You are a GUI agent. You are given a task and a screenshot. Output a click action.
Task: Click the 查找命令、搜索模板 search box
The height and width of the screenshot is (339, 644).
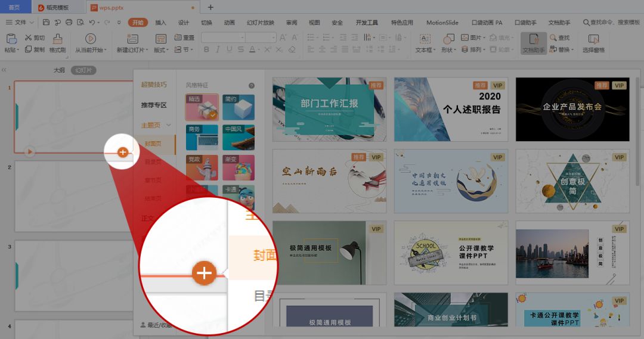point(612,22)
